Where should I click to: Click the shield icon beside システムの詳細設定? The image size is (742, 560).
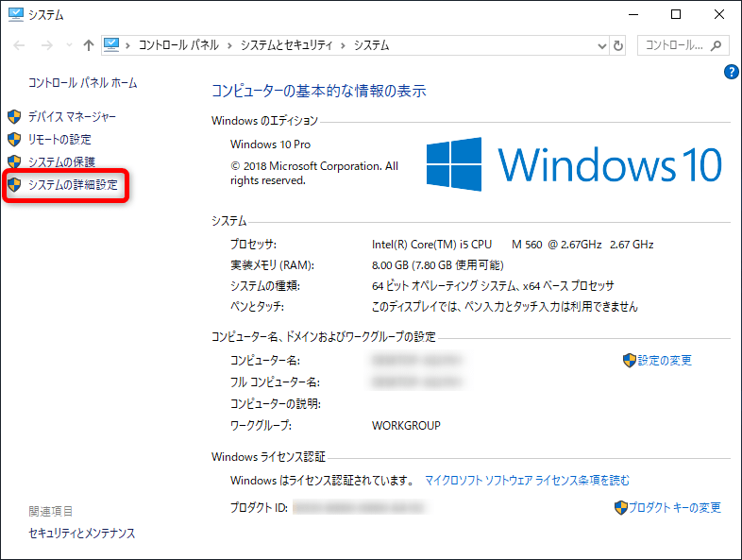point(14,184)
